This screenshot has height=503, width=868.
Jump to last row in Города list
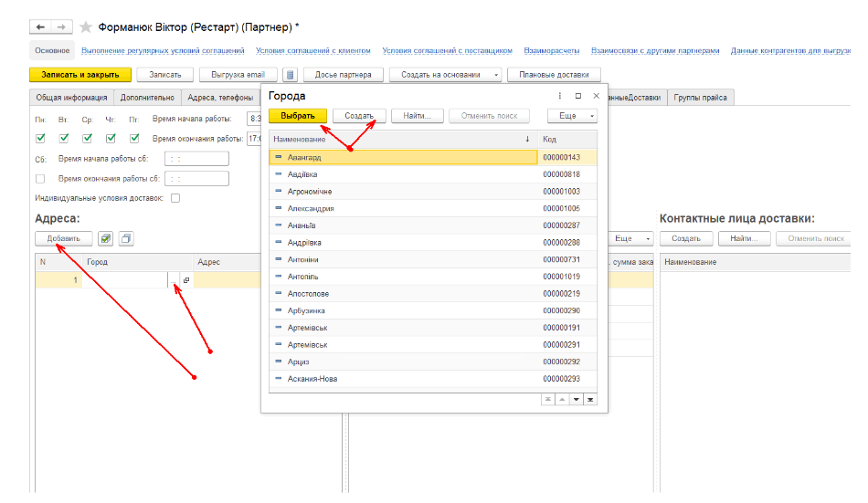pos(589,399)
